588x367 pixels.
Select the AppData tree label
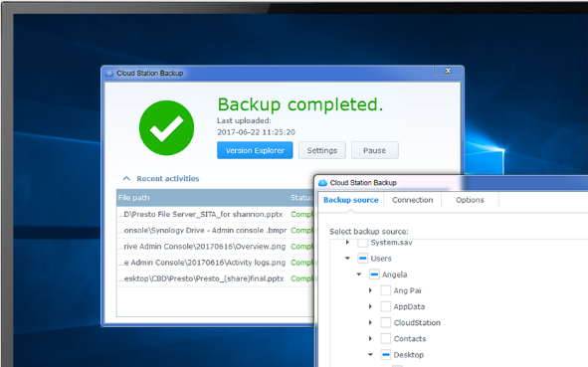(409, 306)
